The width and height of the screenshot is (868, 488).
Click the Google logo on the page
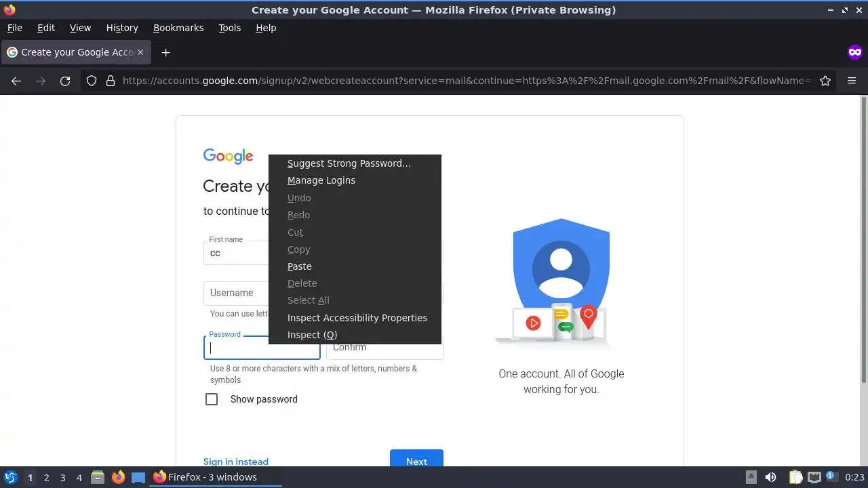[x=228, y=157]
